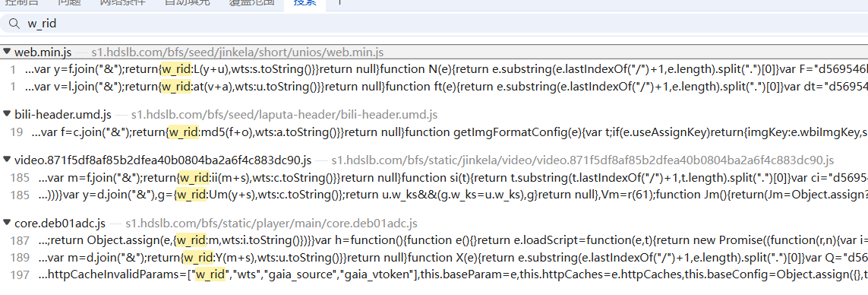Collapse the web.min.js results group
Screen dimensions: 868x295
[x=7, y=52]
